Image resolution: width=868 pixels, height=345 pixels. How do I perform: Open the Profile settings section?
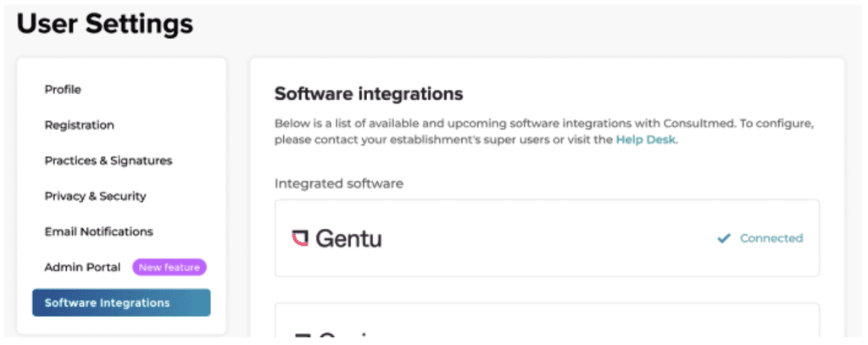(x=63, y=90)
